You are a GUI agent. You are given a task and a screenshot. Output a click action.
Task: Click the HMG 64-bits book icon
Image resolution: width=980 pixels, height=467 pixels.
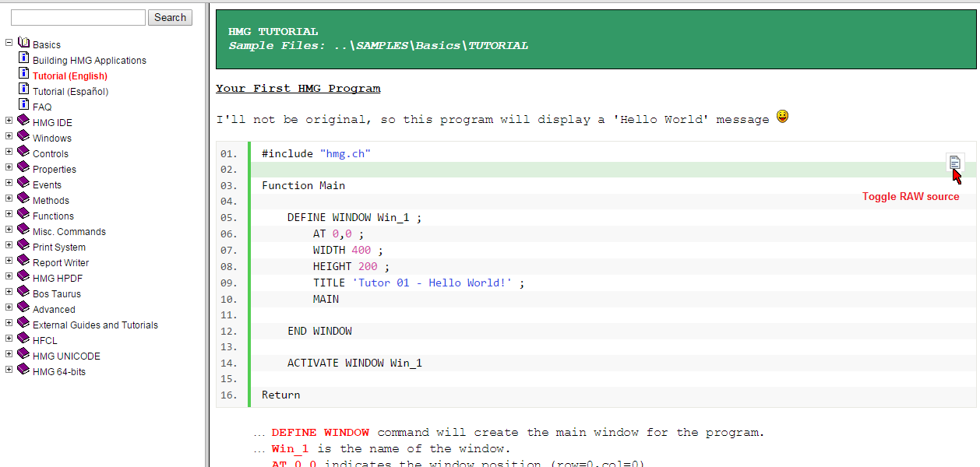(x=23, y=370)
